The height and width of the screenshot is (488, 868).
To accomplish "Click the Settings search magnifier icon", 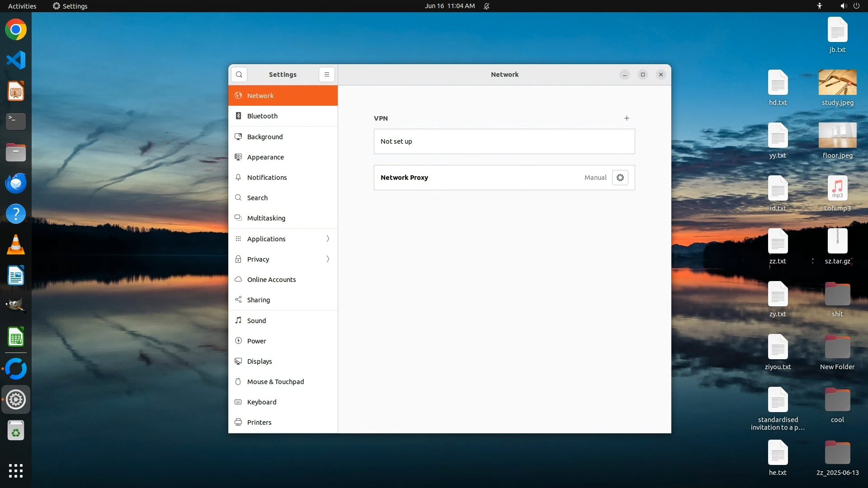I will (239, 75).
